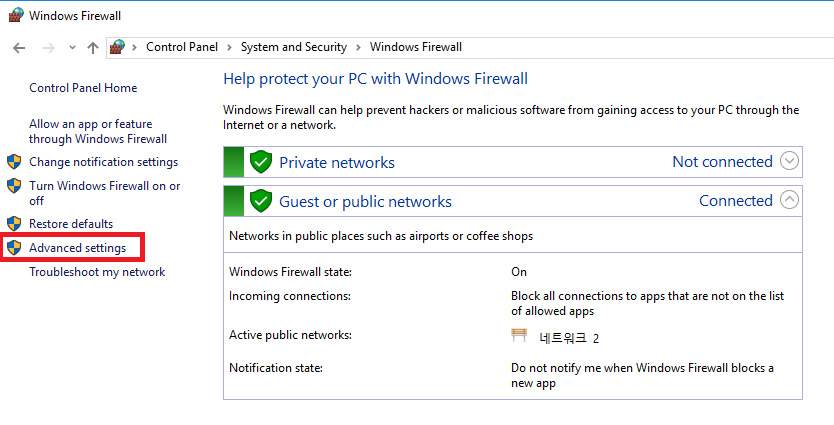Open Turn Windows Firewall on or off
The image size is (834, 425).
pyautogui.click(x=104, y=193)
